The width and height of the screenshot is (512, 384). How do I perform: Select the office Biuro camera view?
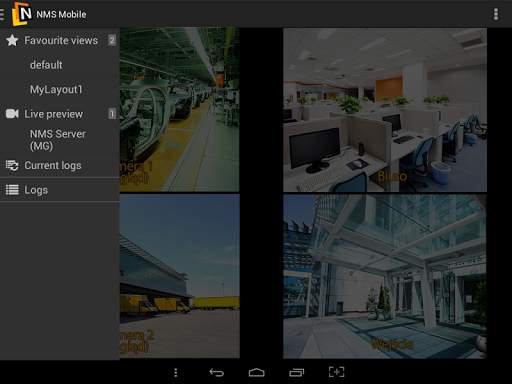click(x=385, y=110)
